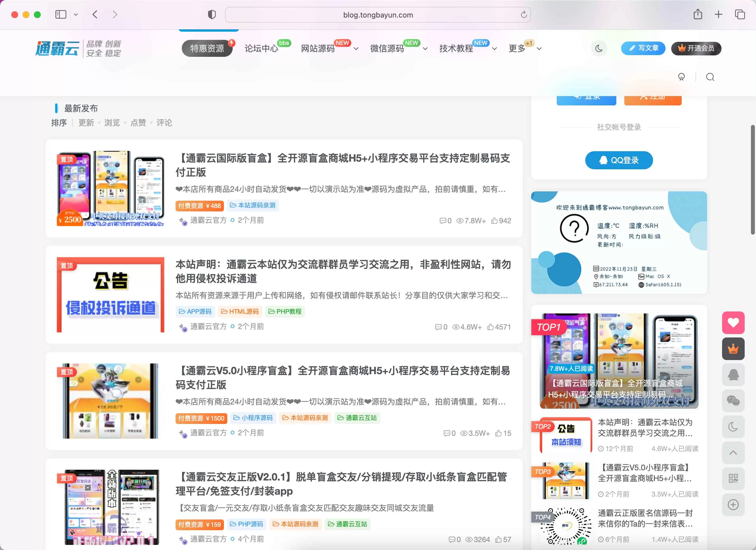Image resolution: width=756 pixels, height=550 pixels.
Task: Open the Safari share icon
Action: click(698, 14)
